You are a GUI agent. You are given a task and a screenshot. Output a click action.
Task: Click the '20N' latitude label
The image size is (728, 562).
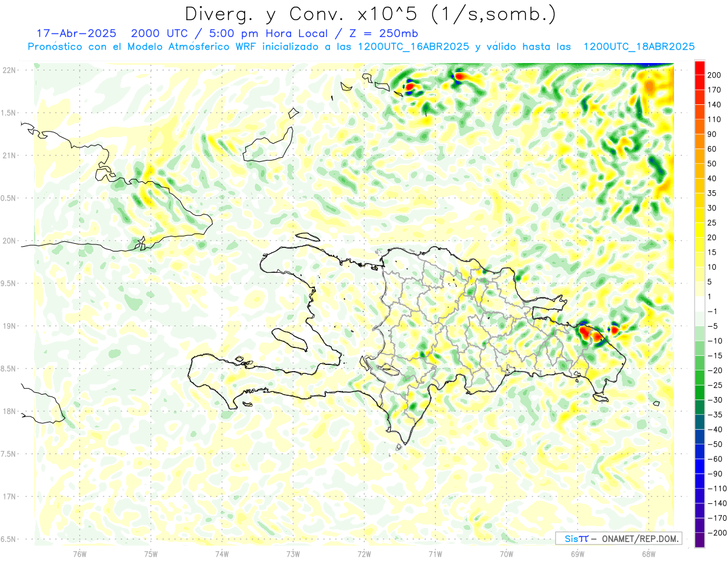(x=9, y=241)
